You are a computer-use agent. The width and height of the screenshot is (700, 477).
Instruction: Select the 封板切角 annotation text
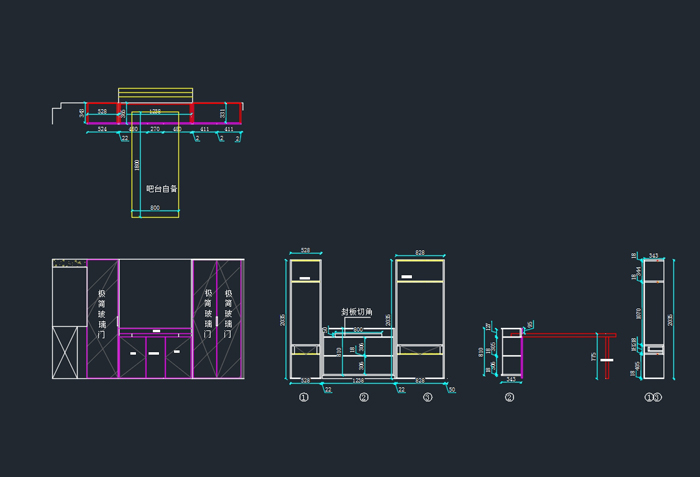[357, 312]
